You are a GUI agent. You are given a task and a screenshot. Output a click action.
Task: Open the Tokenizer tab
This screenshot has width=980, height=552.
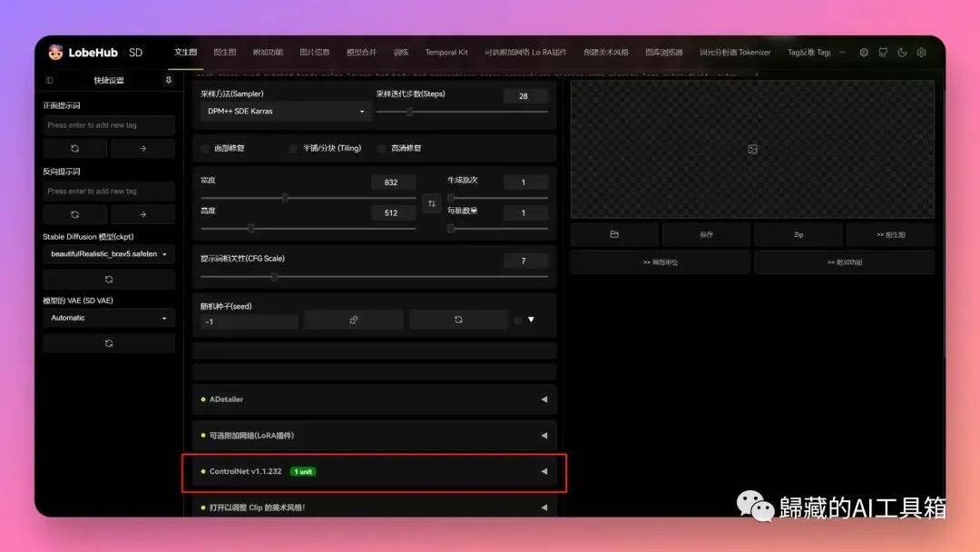(735, 53)
